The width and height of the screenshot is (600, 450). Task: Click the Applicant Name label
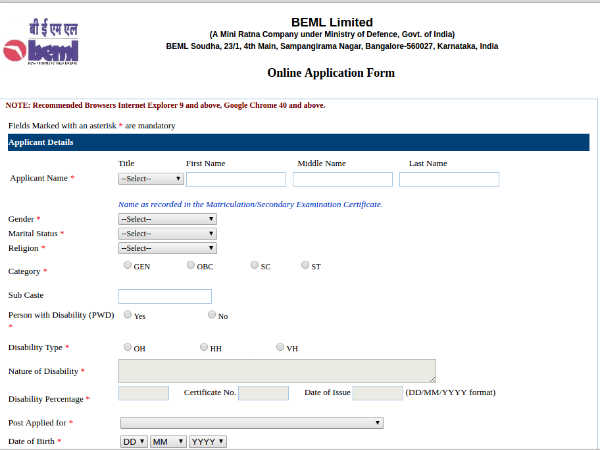[39, 178]
